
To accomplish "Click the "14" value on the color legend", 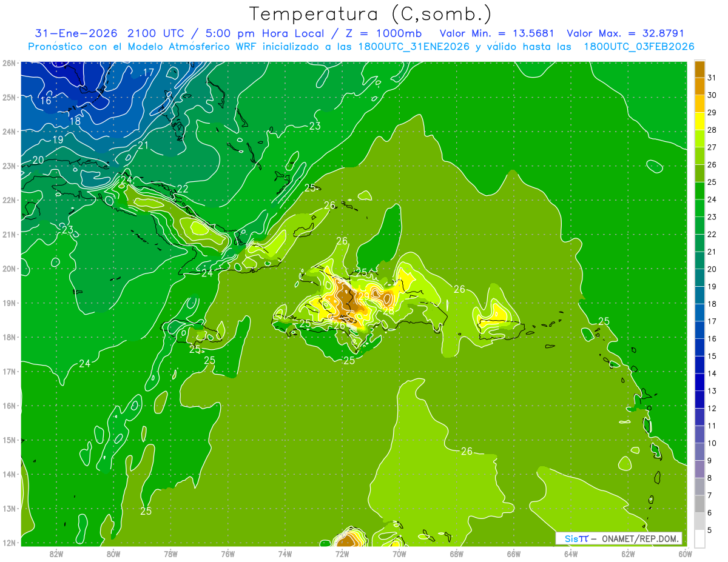I will tap(712, 373).
